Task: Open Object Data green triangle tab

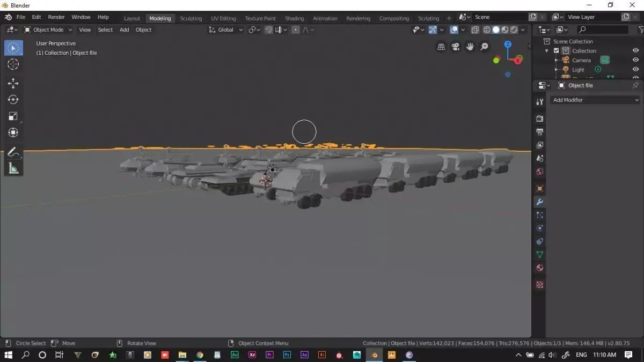Action: coord(540,255)
